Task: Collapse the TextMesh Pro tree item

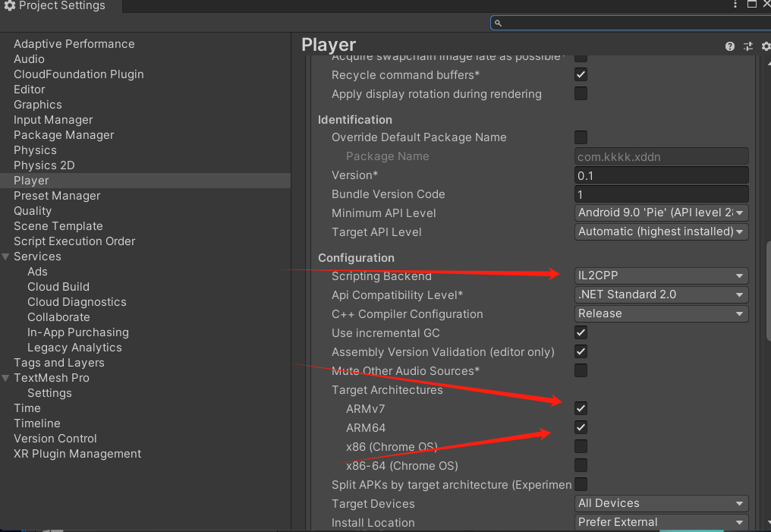Action: (6, 377)
